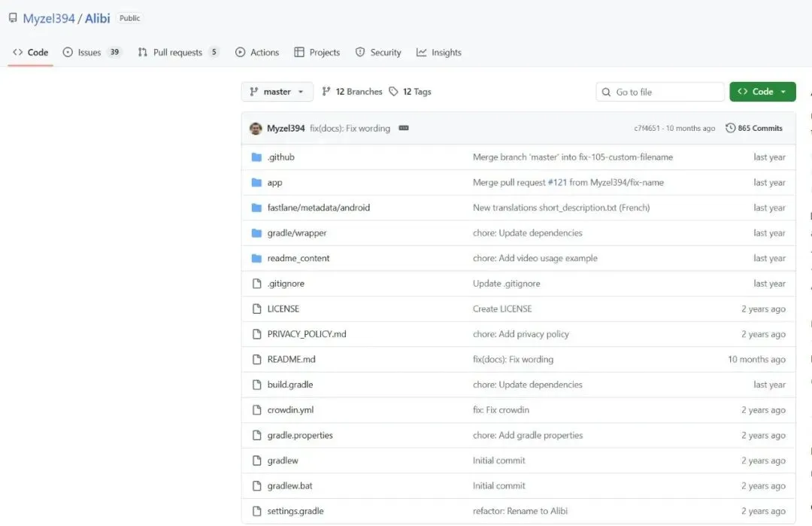Open commit 'fix: Fix crowdin'
Screen dimensions: 812x526
501,410
